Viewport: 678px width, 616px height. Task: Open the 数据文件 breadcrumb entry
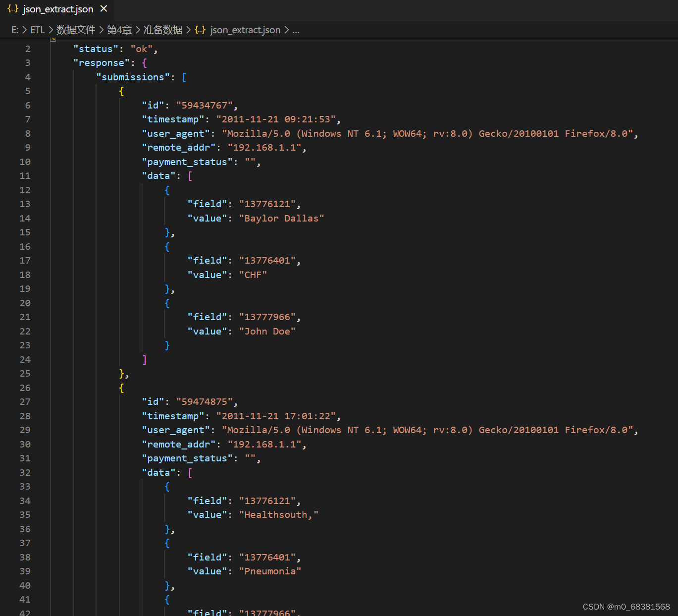(x=76, y=30)
